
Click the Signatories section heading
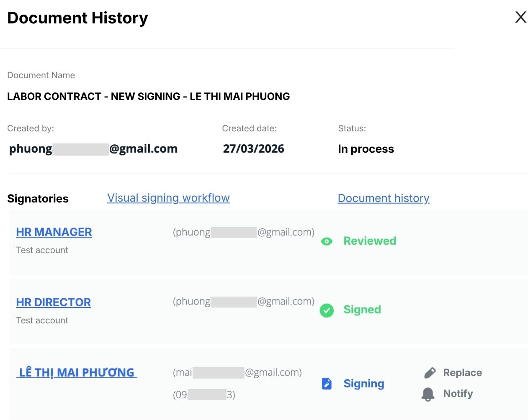pos(38,198)
